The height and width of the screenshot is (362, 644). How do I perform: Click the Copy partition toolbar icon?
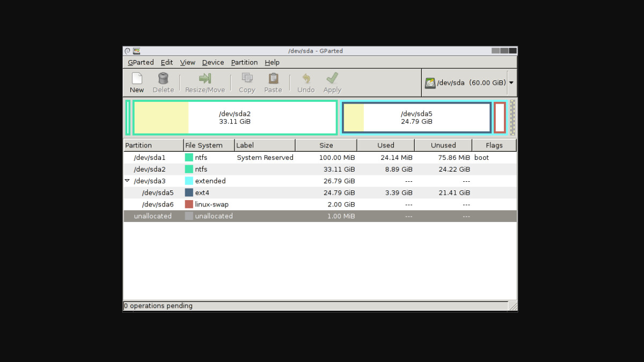point(247,78)
